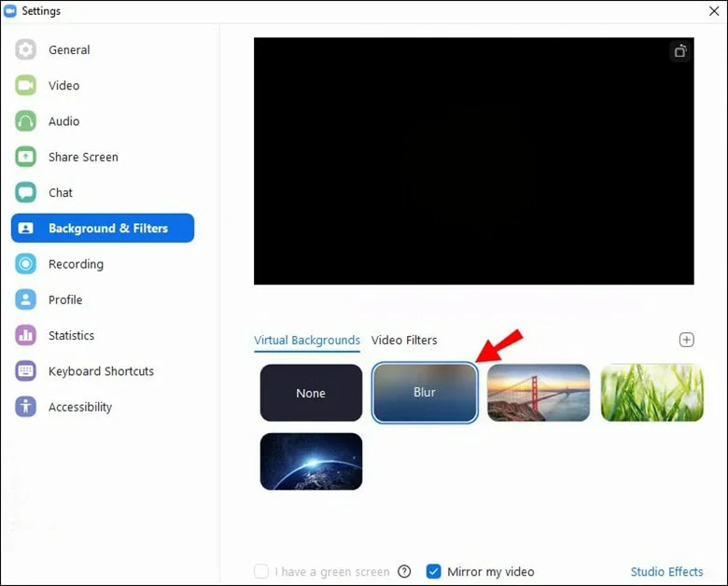This screenshot has height=586, width=728.
Task: Open Studio Effects
Action: [666, 572]
